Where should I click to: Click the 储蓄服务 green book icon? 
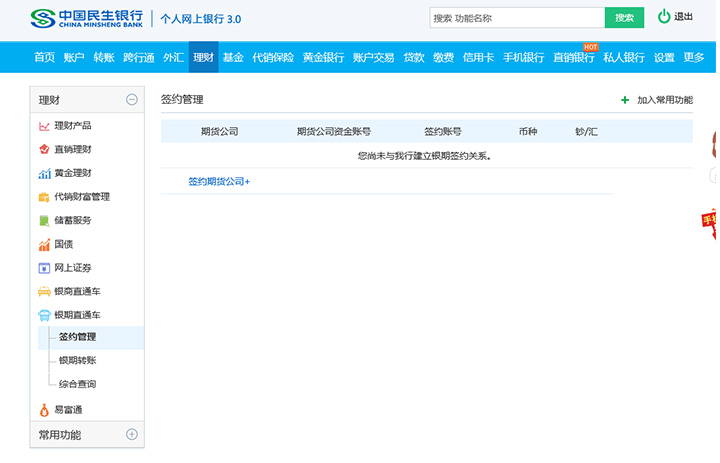pyautogui.click(x=44, y=221)
